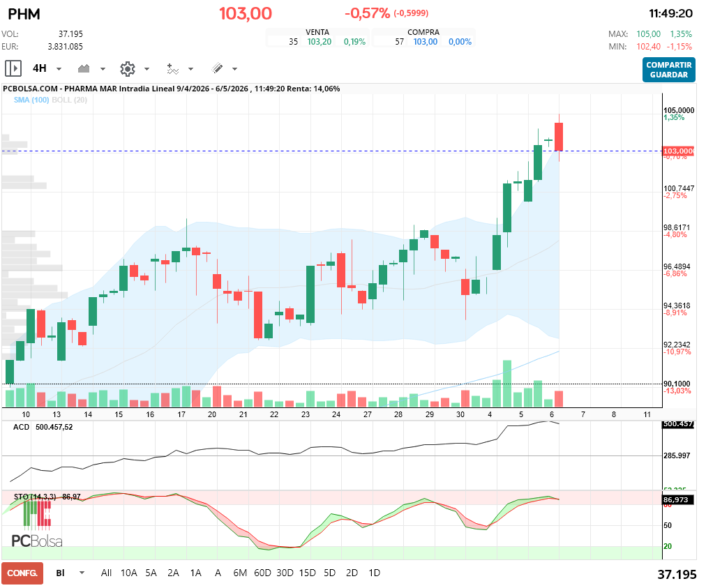
Task: Click the COMPARTIR GUARDAR button
Action: coord(668,70)
